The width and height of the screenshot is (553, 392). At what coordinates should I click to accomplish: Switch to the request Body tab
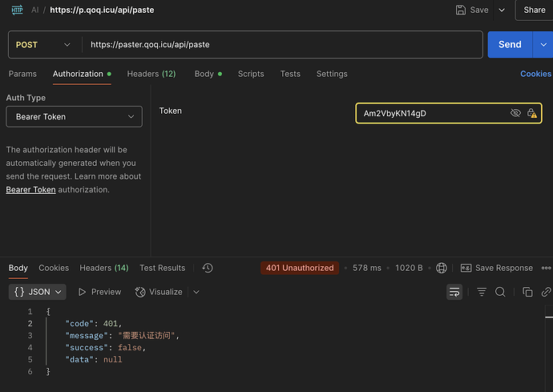click(x=208, y=74)
